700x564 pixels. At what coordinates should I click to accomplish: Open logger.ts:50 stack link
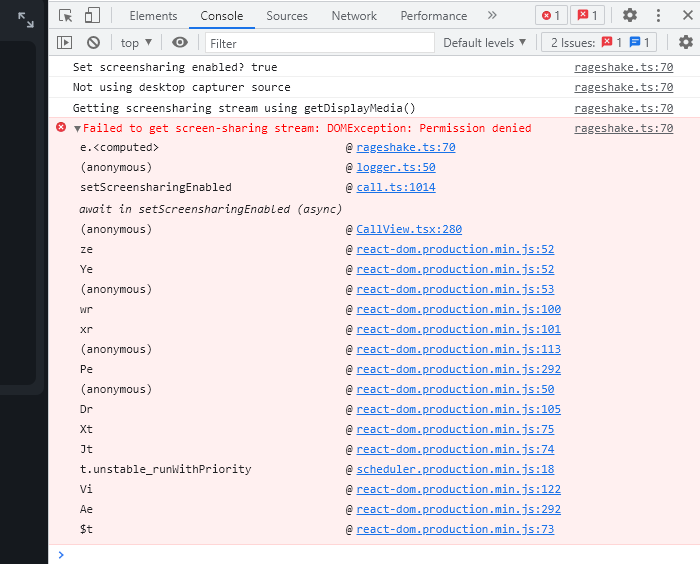(396, 167)
